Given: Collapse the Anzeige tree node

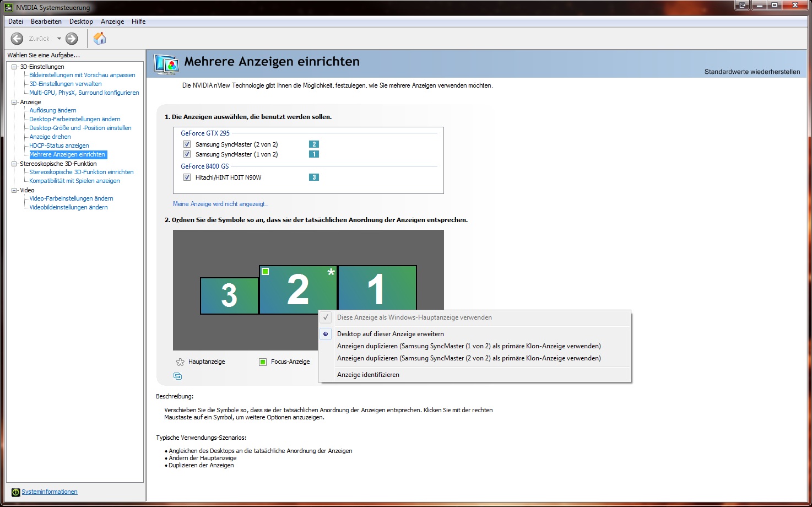Looking at the screenshot, I should [14, 102].
